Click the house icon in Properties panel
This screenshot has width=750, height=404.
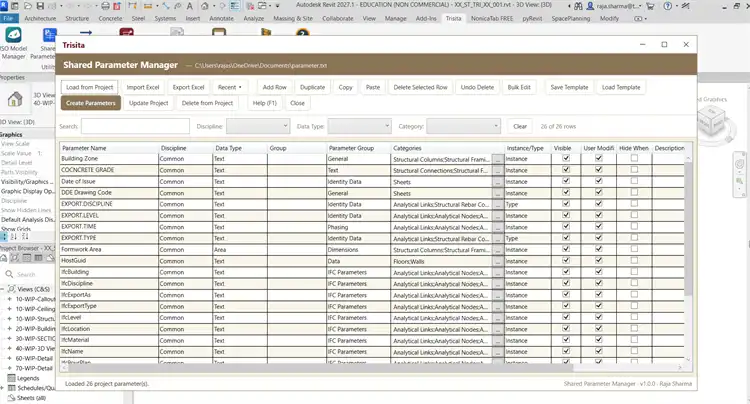(14, 99)
